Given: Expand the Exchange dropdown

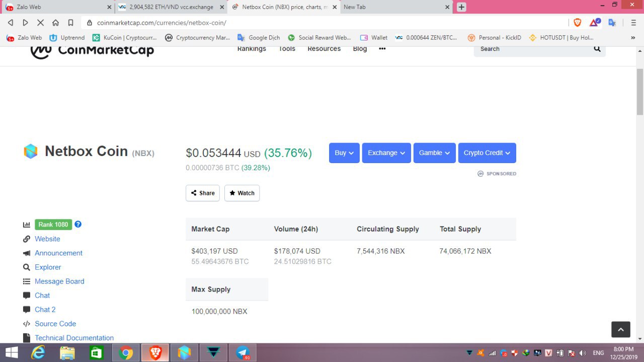Looking at the screenshot, I should (x=386, y=153).
